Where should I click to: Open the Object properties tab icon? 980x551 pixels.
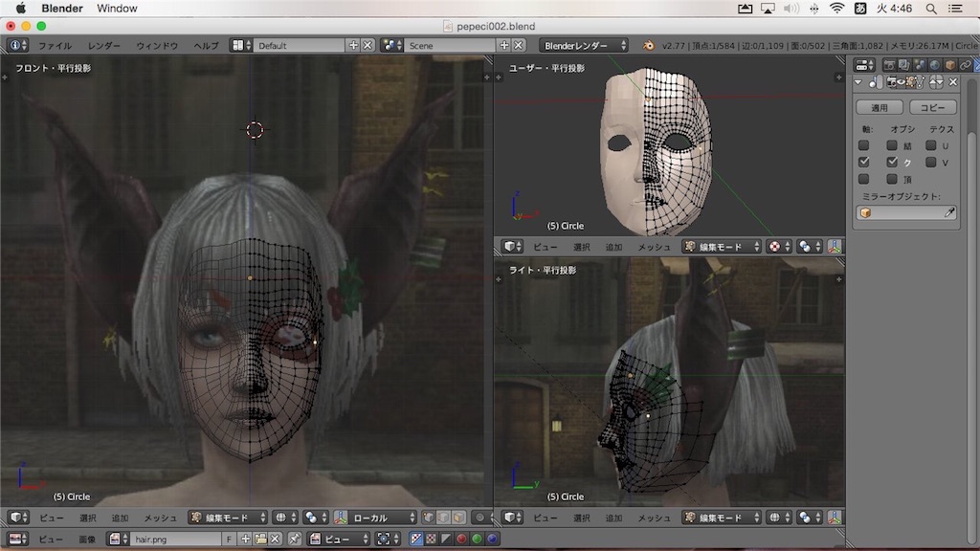coord(950,64)
